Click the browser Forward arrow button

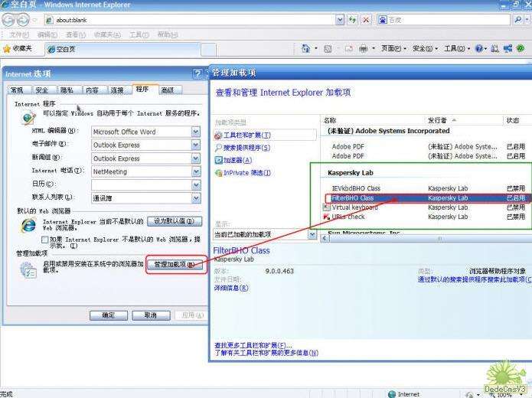tap(23, 20)
